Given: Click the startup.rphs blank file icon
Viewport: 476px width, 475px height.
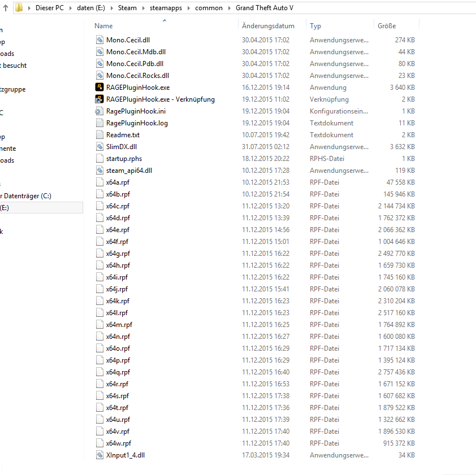Looking at the screenshot, I should pyautogui.click(x=99, y=158).
